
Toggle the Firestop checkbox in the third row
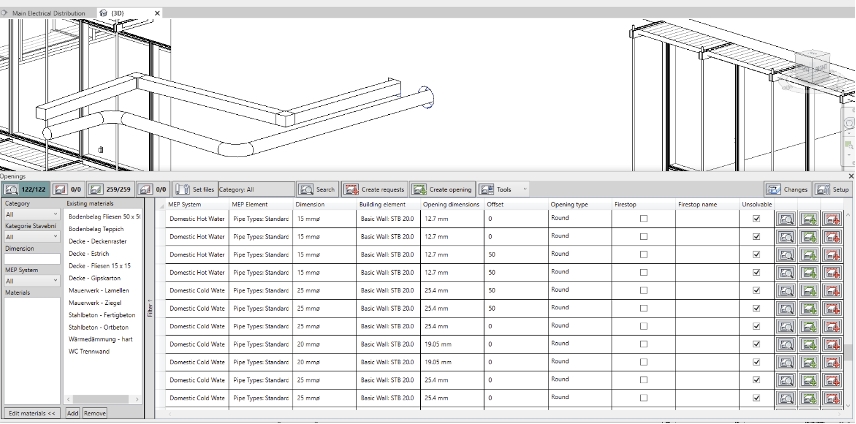tap(643, 255)
